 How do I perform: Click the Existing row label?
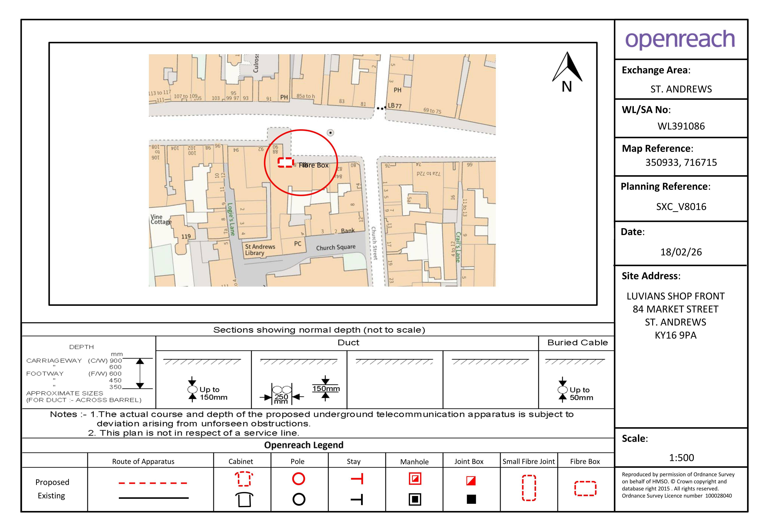pos(51,496)
